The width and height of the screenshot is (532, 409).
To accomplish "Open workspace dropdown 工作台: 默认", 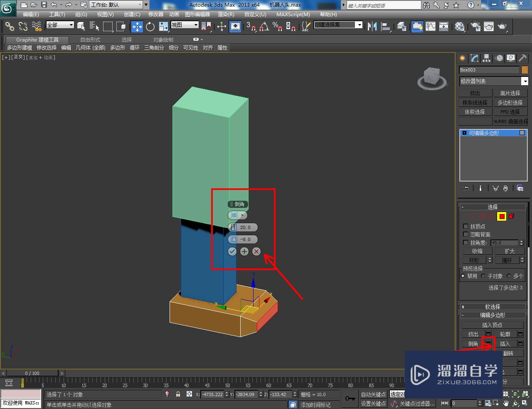I will pyautogui.click(x=116, y=5).
